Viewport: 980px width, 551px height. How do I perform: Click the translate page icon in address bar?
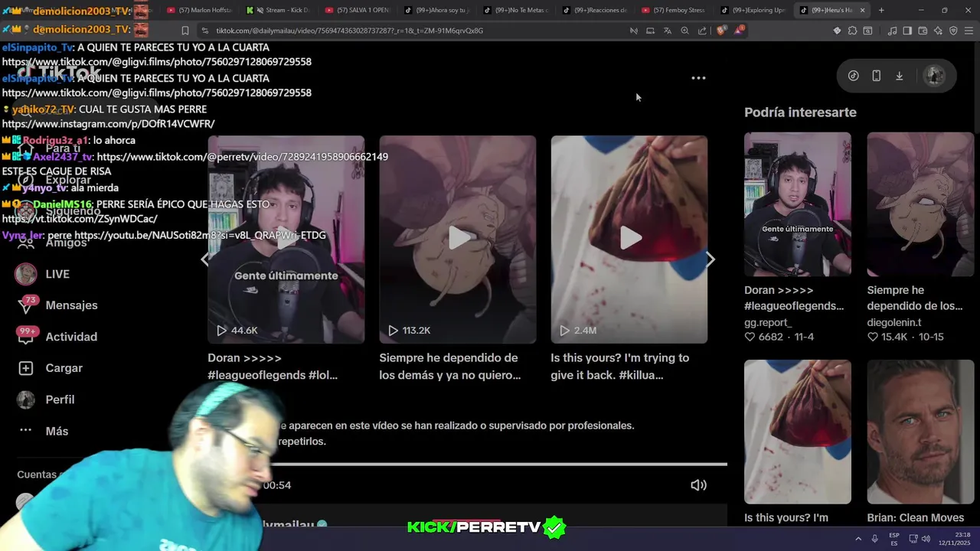pos(668,31)
